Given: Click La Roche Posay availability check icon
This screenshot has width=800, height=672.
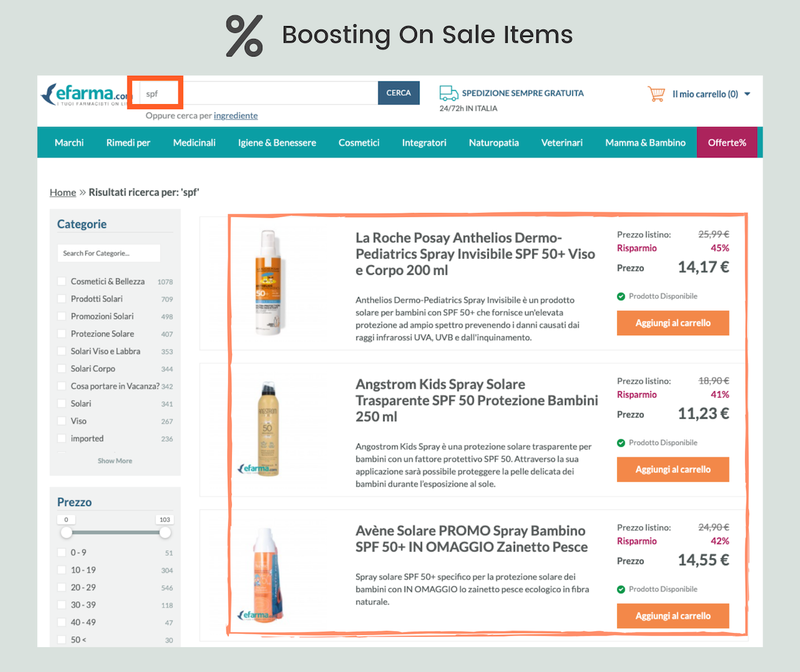Looking at the screenshot, I should point(621,296).
